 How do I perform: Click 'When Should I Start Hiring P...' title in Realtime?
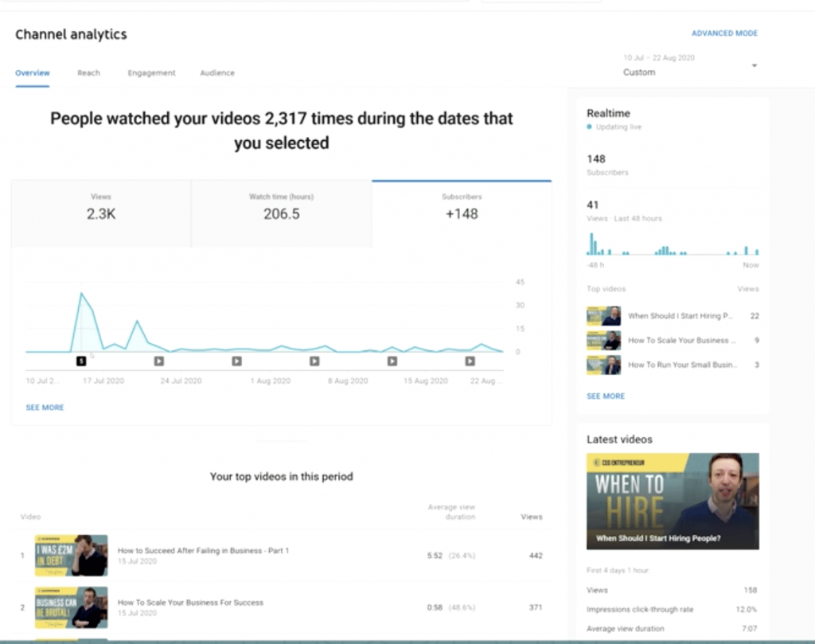click(x=680, y=316)
